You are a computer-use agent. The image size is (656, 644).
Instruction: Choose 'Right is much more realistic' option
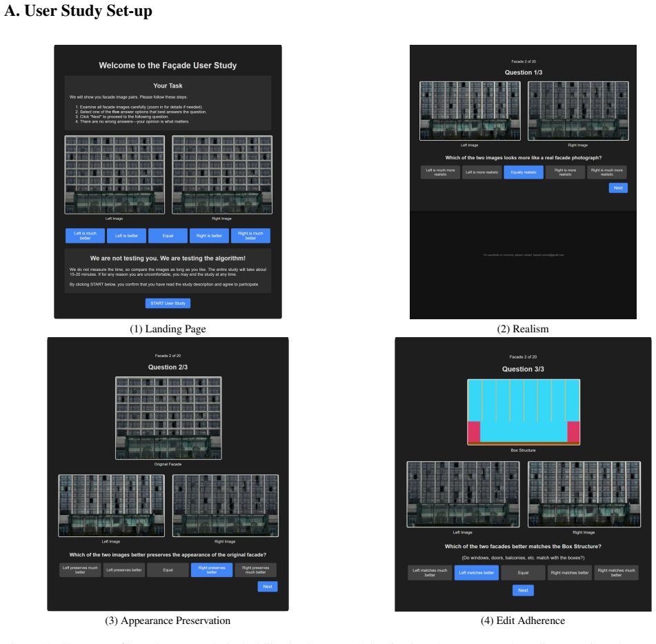[x=606, y=172]
